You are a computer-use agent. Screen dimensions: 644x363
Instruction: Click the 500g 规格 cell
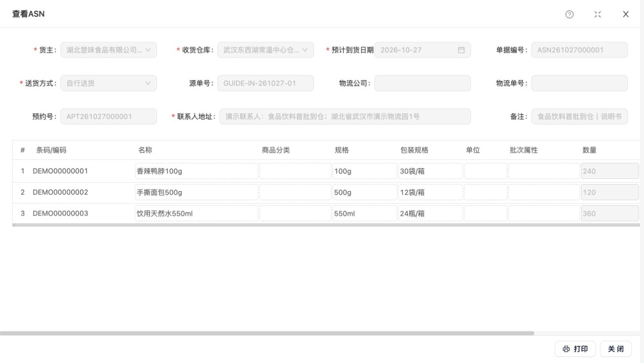364,193
